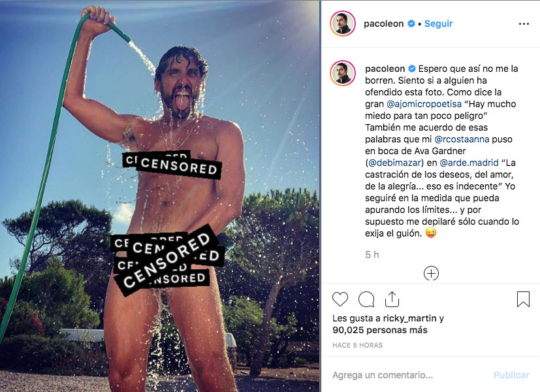Visit the @ajomicropoetisa mention
Image resolution: width=540 pixels, height=392 pixels.
tap(424, 104)
